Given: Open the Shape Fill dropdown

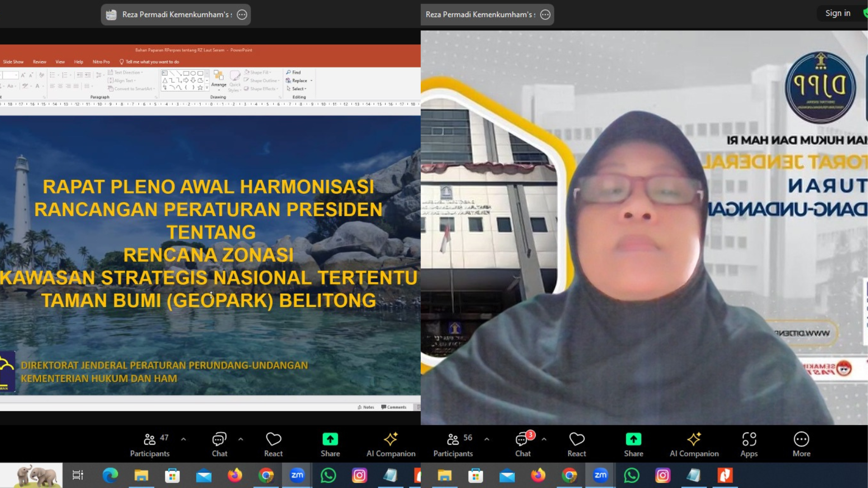Looking at the screenshot, I should tap(258, 72).
